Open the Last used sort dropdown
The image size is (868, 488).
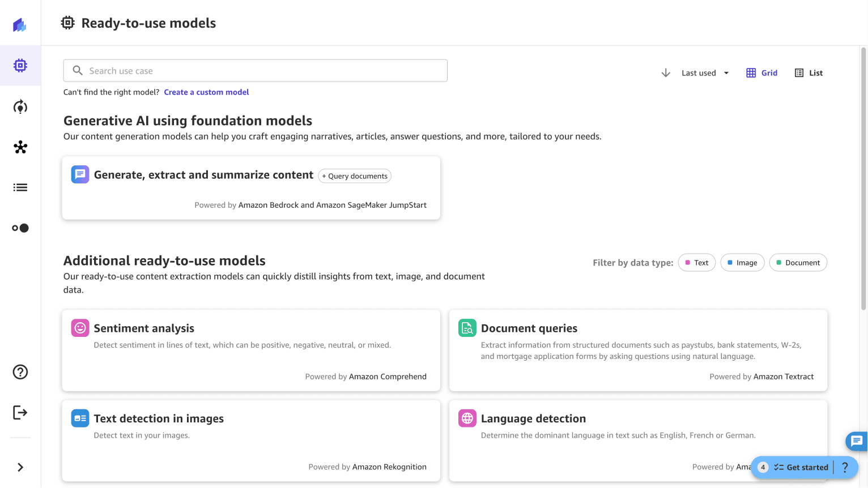pos(705,73)
